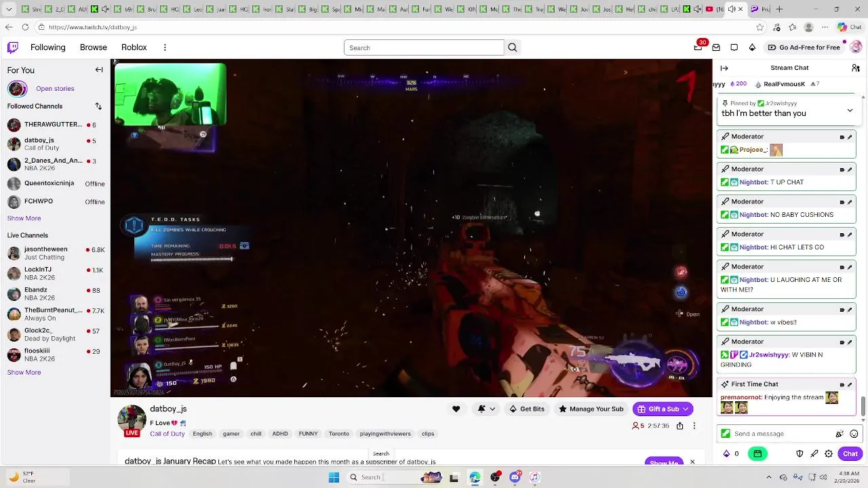
Task: Collapse stream chat panel arrow
Action: (724, 68)
